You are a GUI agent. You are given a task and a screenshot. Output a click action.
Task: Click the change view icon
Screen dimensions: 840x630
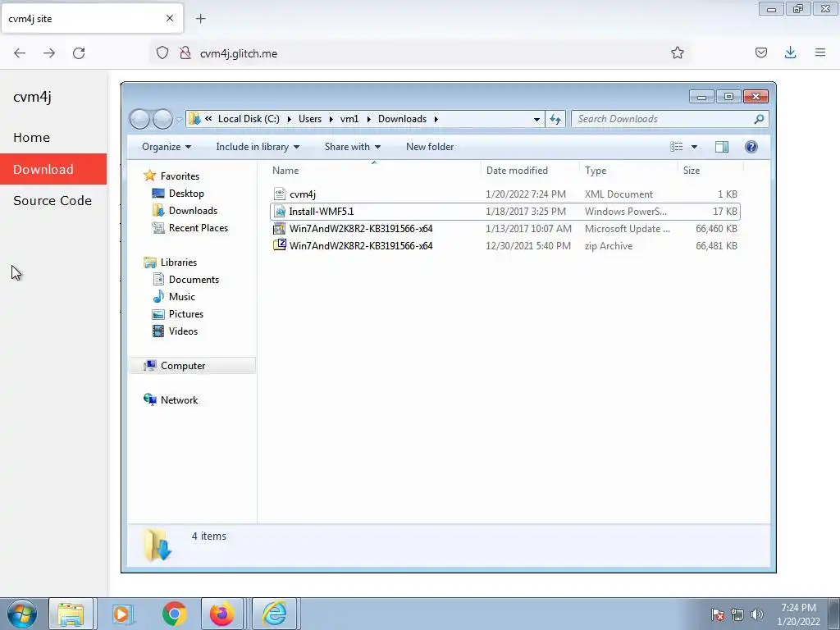tap(677, 147)
